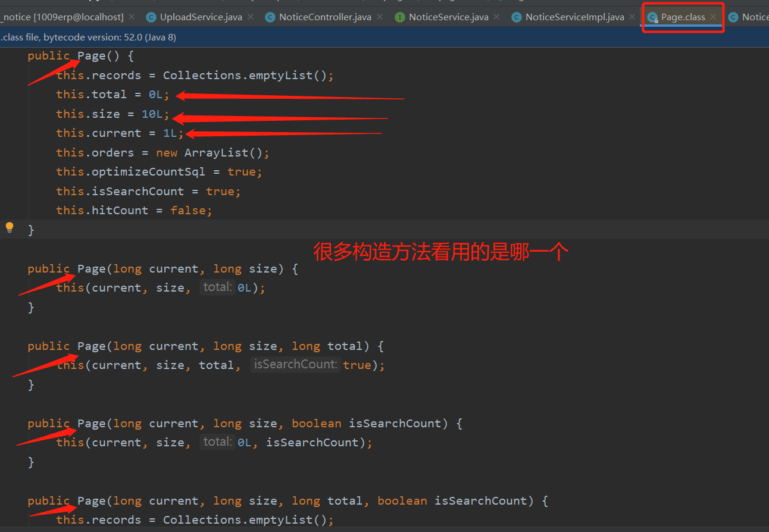This screenshot has height=532, width=769.
Task: Click the NoticeServiceImpl.java class file icon
Action: 517,17
